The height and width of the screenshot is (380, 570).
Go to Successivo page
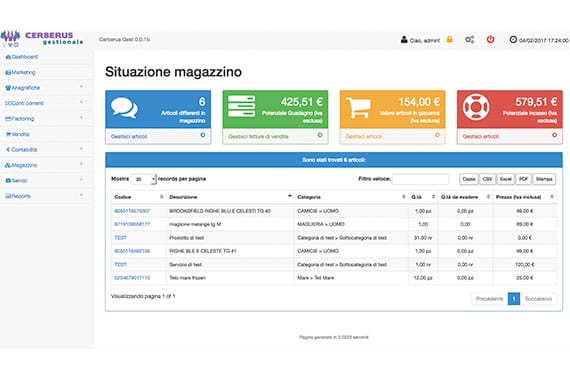click(x=538, y=299)
